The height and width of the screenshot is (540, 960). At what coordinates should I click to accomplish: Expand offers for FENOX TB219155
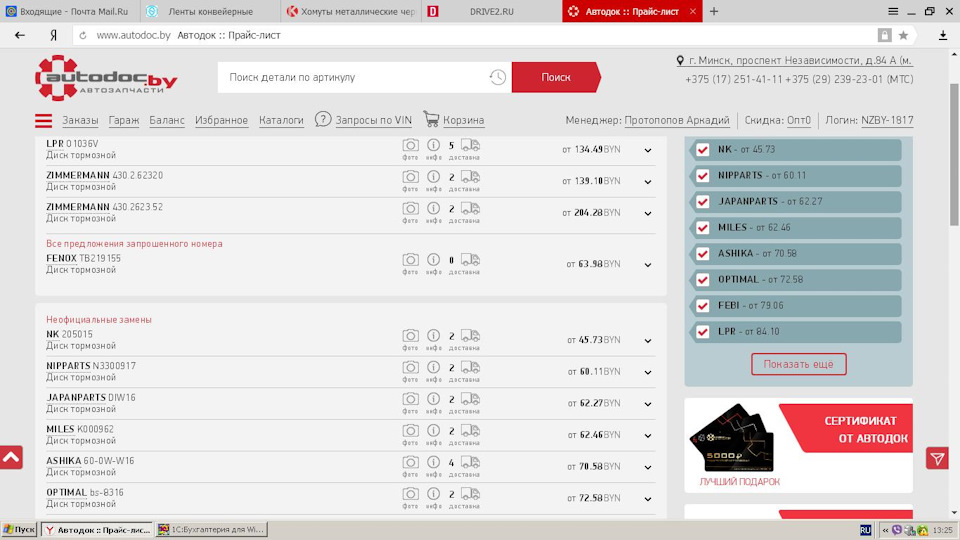pyautogui.click(x=648, y=265)
